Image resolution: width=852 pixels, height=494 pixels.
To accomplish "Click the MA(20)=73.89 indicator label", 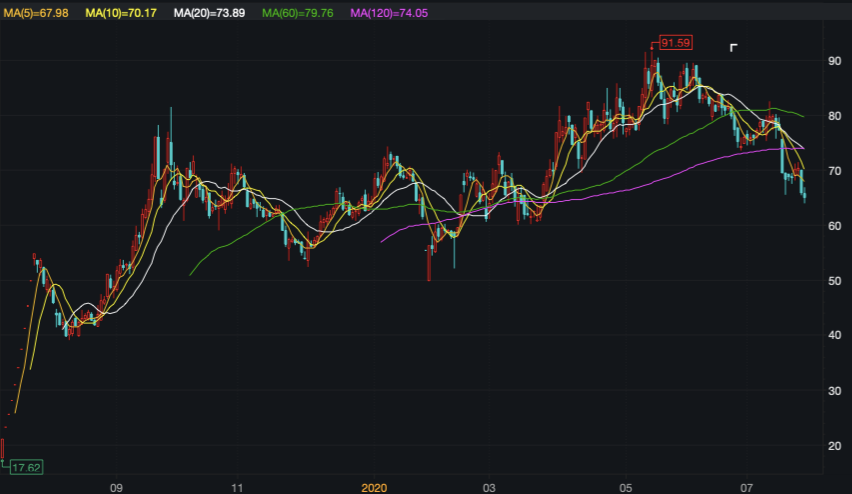I will click(209, 13).
